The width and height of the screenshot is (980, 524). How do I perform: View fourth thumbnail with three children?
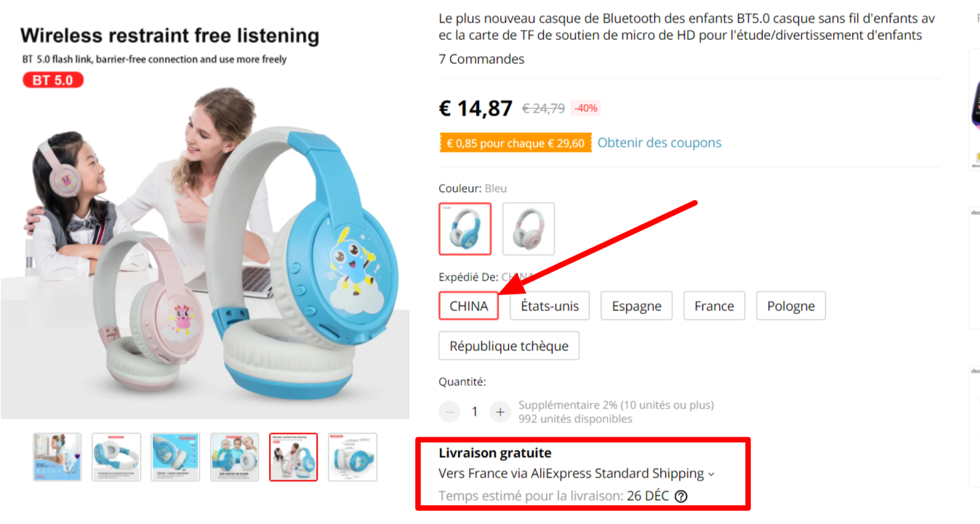point(234,457)
